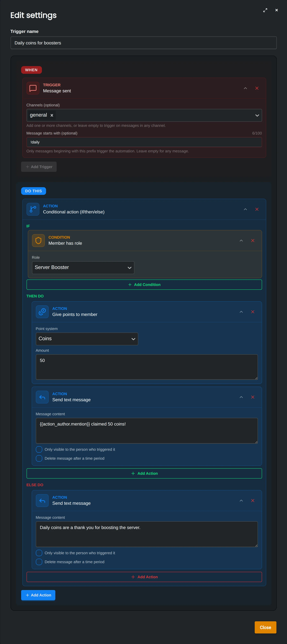
Task: Collapse the THEN DO Send text message action
Action: click(x=241, y=397)
